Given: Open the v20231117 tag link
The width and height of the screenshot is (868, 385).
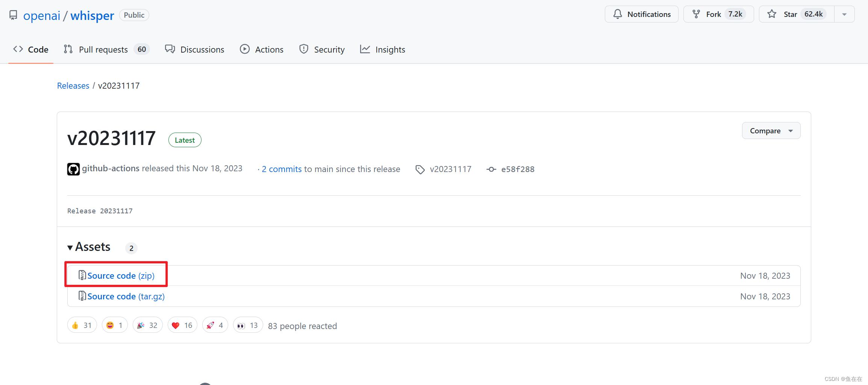Looking at the screenshot, I should click(450, 169).
